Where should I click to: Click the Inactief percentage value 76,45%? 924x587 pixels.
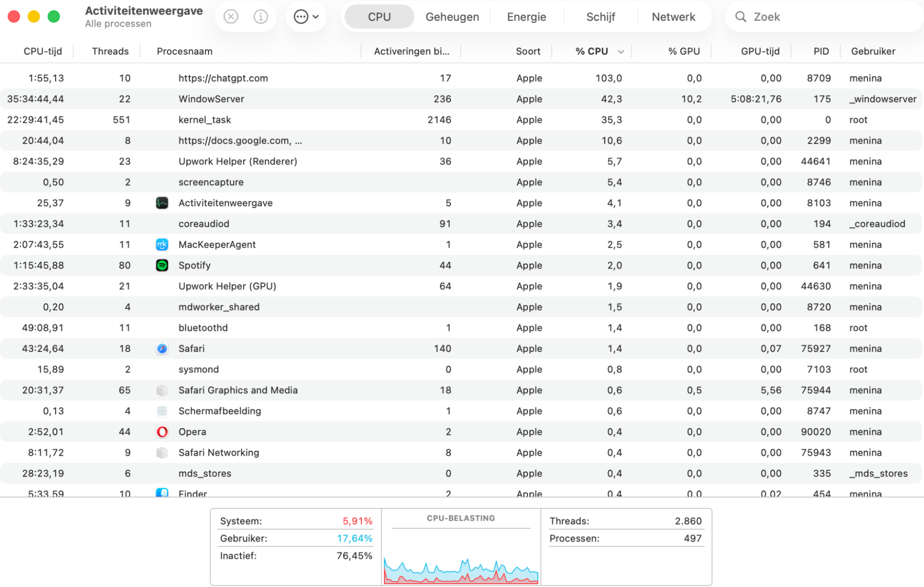(x=354, y=556)
